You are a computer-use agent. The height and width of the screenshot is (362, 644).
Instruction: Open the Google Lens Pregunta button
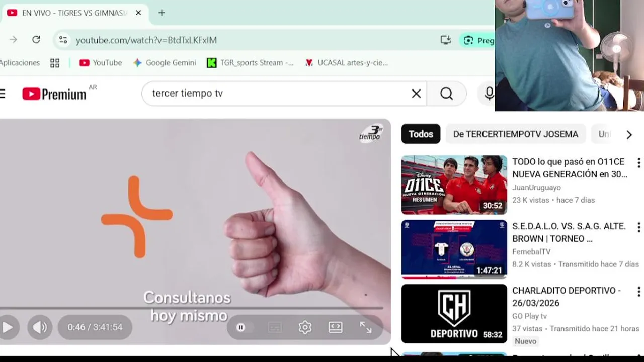tap(478, 40)
